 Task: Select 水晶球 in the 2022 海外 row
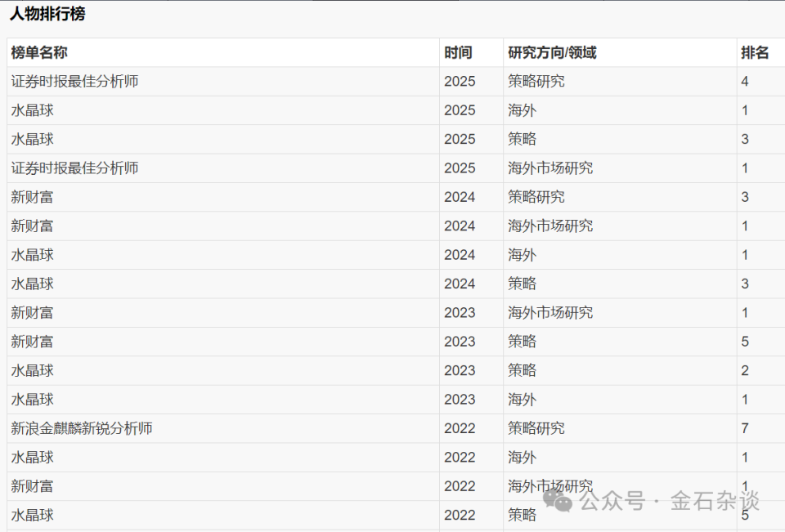pyautogui.click(x=32, y=458)
